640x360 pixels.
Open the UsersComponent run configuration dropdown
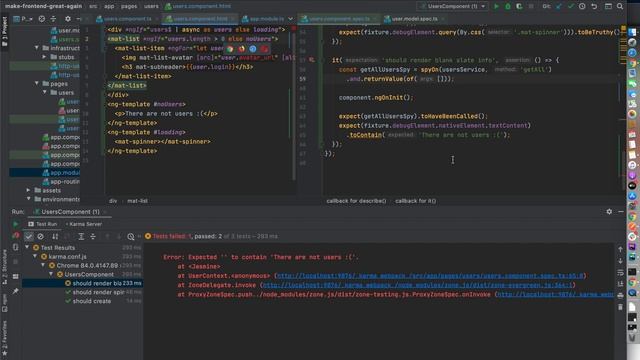[x=453, y=6]
